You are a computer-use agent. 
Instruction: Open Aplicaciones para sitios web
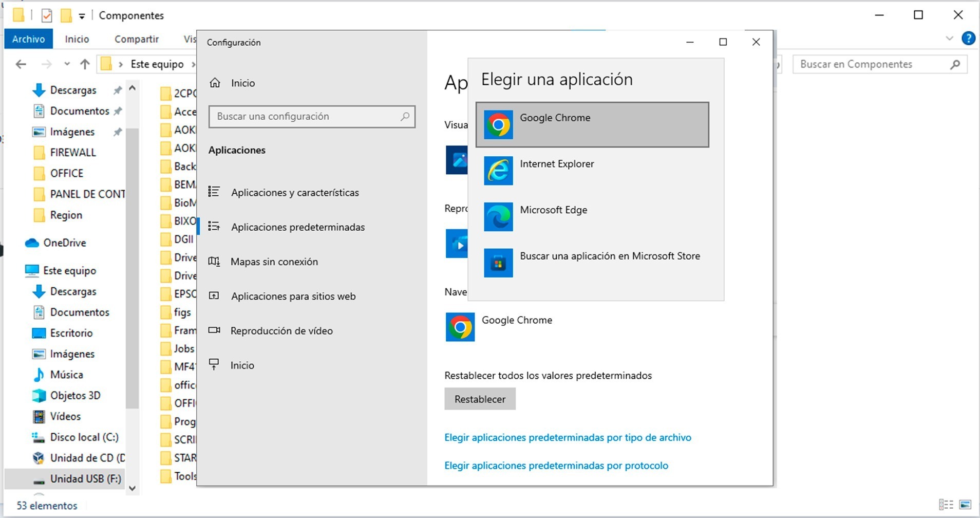coord(293,297)
